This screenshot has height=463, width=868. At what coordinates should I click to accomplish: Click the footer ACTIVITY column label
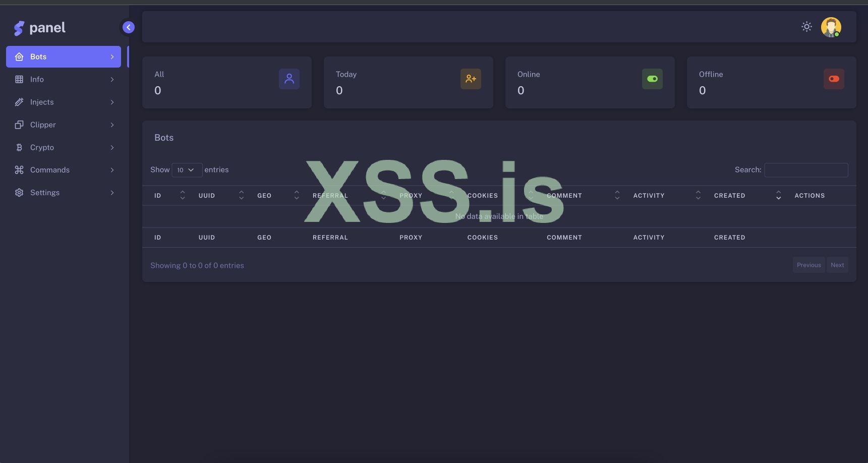click(x=649, y=238)
